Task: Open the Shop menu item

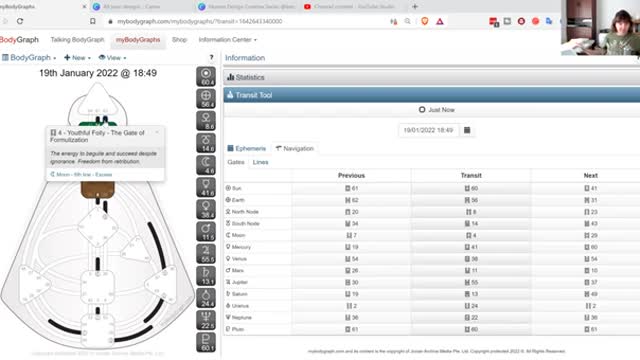Action: pyautogui.click(x=179, y=40)
